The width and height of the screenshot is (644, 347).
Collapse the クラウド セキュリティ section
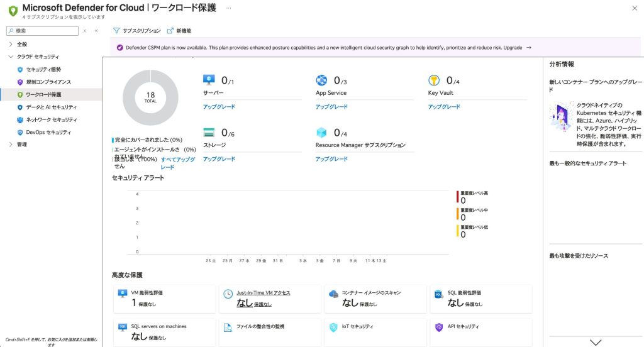tap(11, 57)
